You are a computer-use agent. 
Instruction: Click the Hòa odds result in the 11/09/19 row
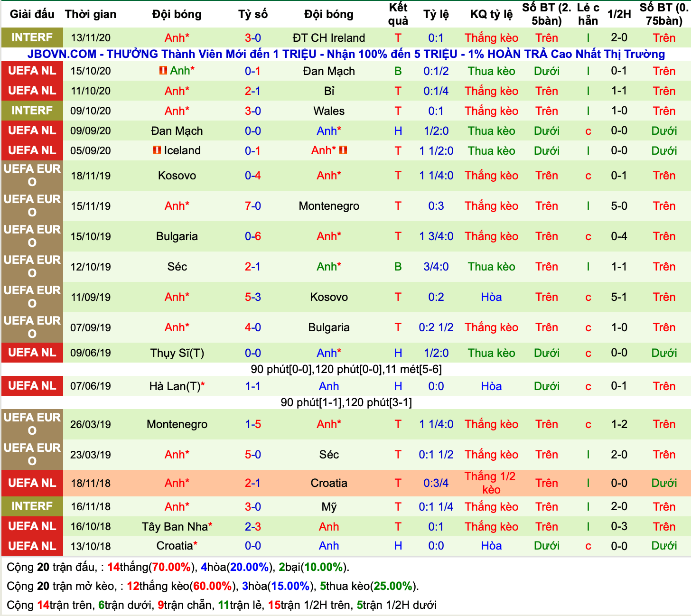(x=491, y=297)
